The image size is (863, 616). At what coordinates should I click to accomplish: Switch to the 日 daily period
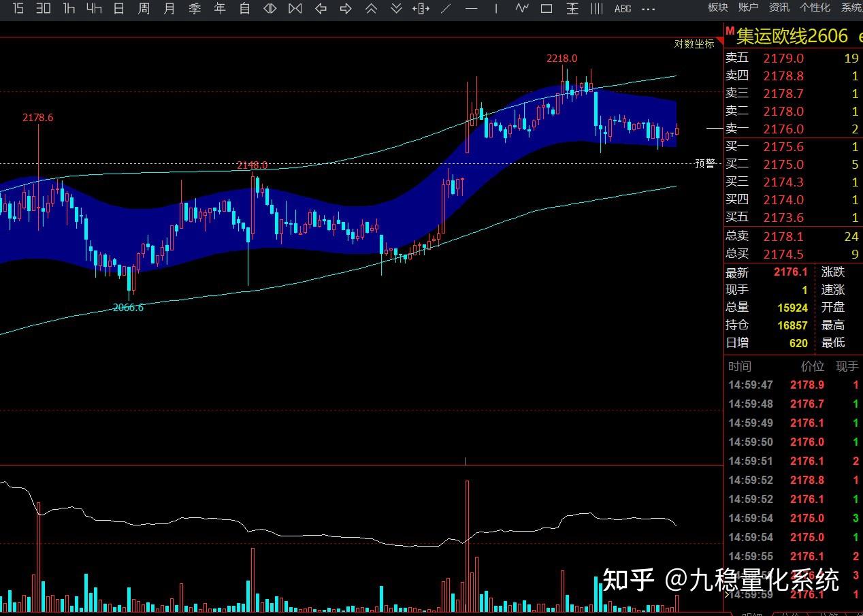click(119, 8)
